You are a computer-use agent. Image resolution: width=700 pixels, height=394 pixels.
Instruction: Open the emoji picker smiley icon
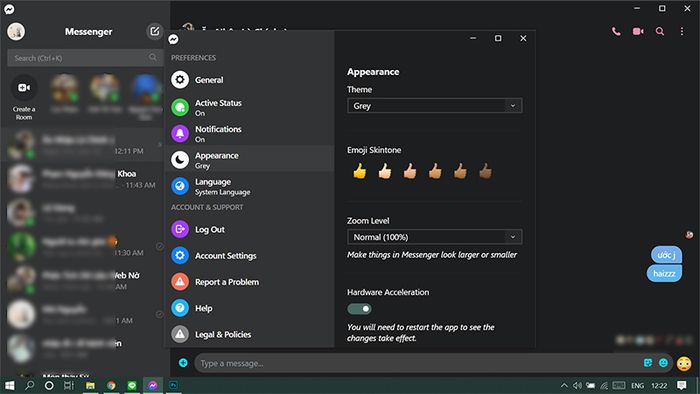[663, 363]
